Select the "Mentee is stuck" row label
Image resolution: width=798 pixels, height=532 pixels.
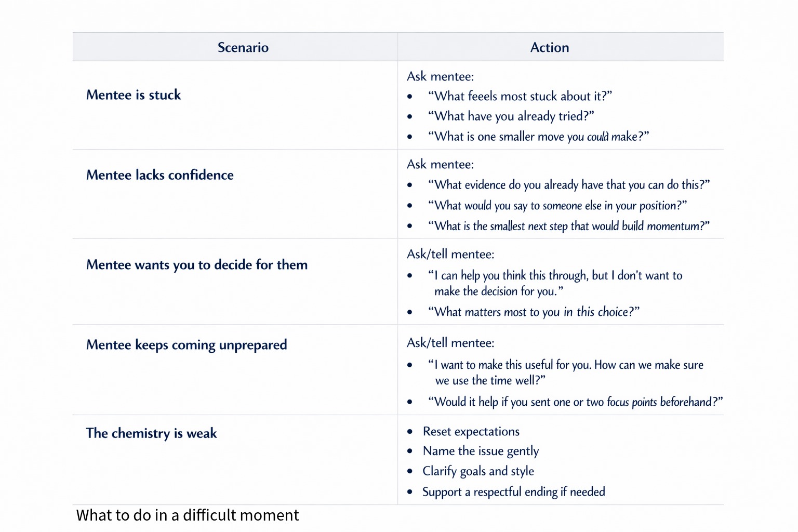(134, 95)
